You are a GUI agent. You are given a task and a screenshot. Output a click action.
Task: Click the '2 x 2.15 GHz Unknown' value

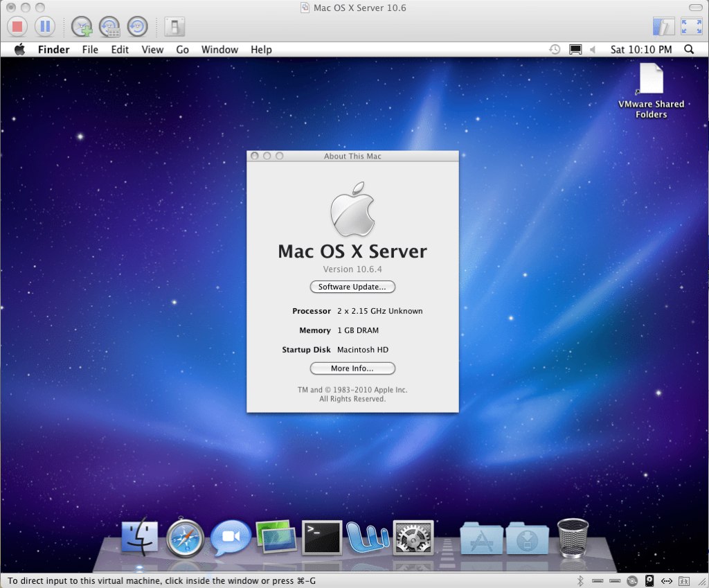pos(380,311)
